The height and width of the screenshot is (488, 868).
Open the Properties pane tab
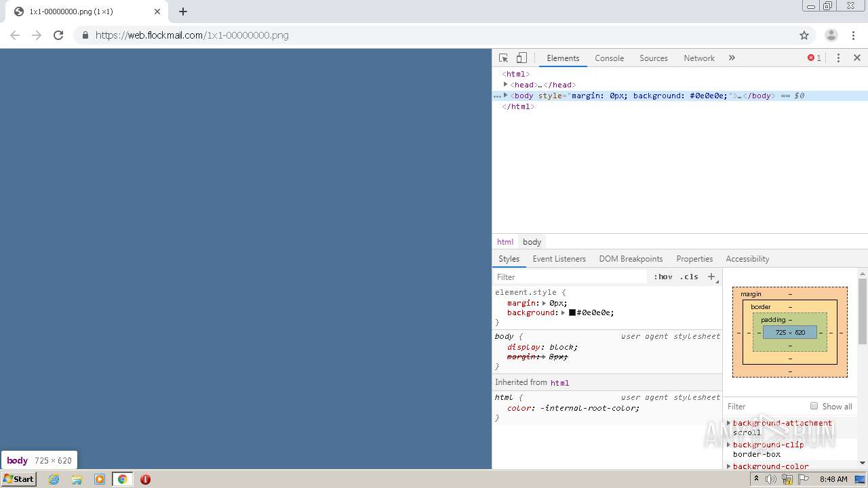tap(694, 259)
